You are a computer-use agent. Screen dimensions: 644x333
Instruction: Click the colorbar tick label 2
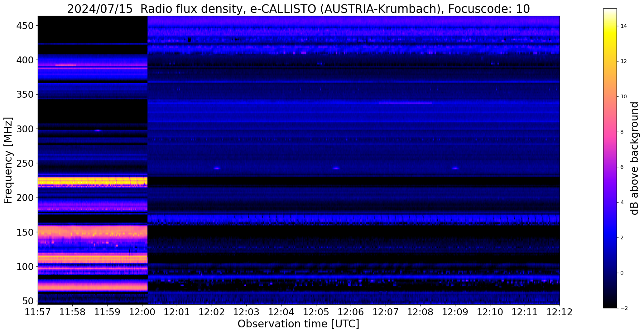tap(622, 238)
